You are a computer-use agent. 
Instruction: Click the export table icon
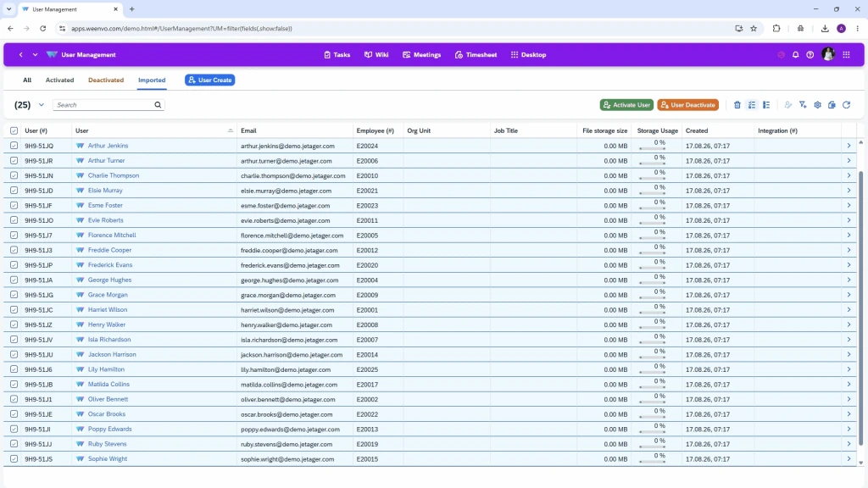[832, 104]
